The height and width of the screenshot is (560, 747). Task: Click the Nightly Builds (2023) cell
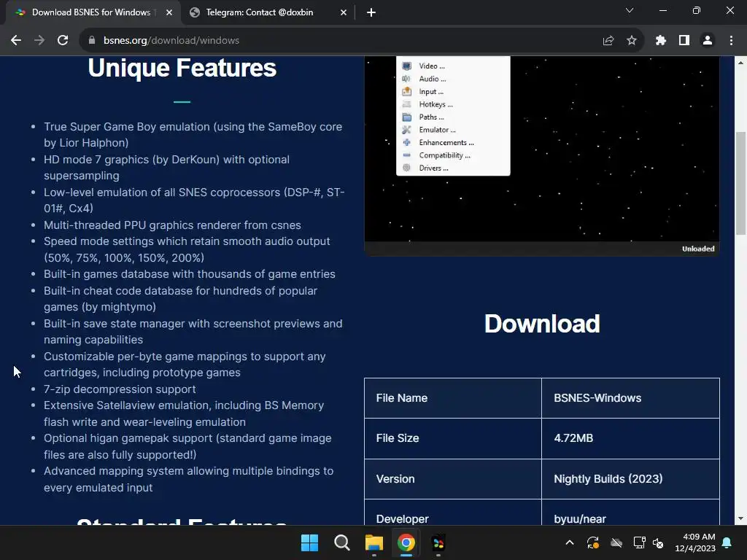click(x=630, y=479)
